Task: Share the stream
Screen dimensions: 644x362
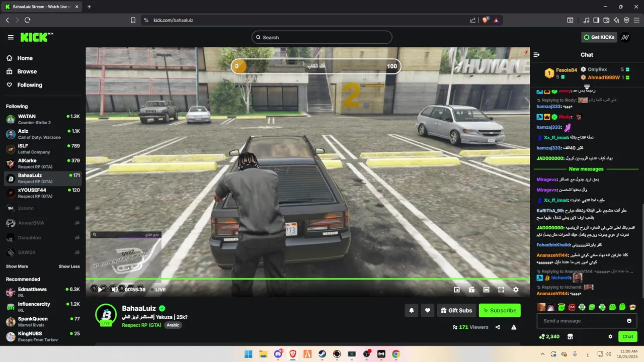Action: click(498, 327)
